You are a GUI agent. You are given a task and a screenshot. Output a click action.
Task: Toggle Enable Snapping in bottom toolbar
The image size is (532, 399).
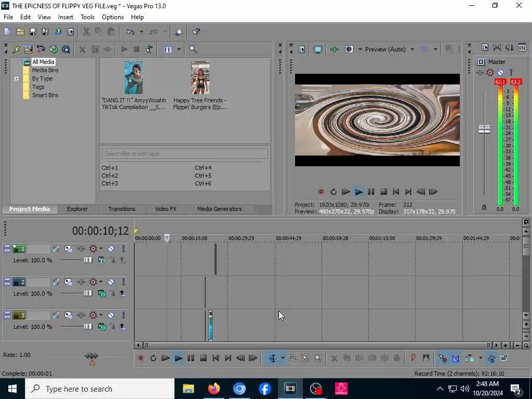pos(443,358)
